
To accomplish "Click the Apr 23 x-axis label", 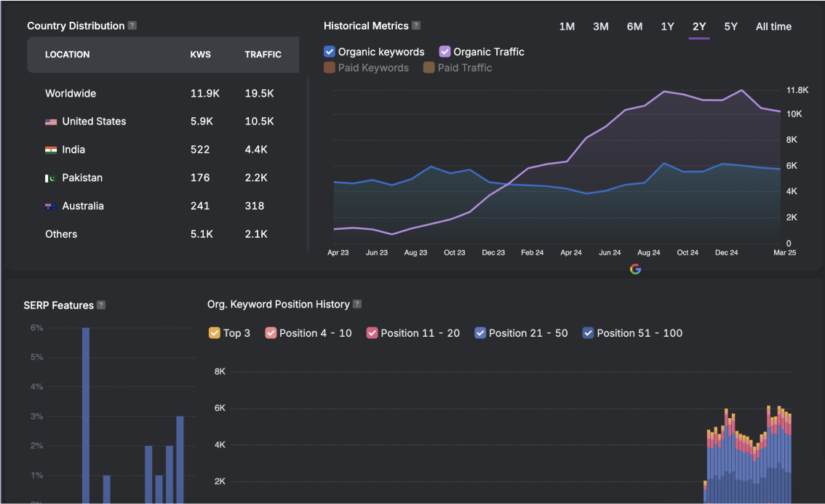I will [338, 252].
